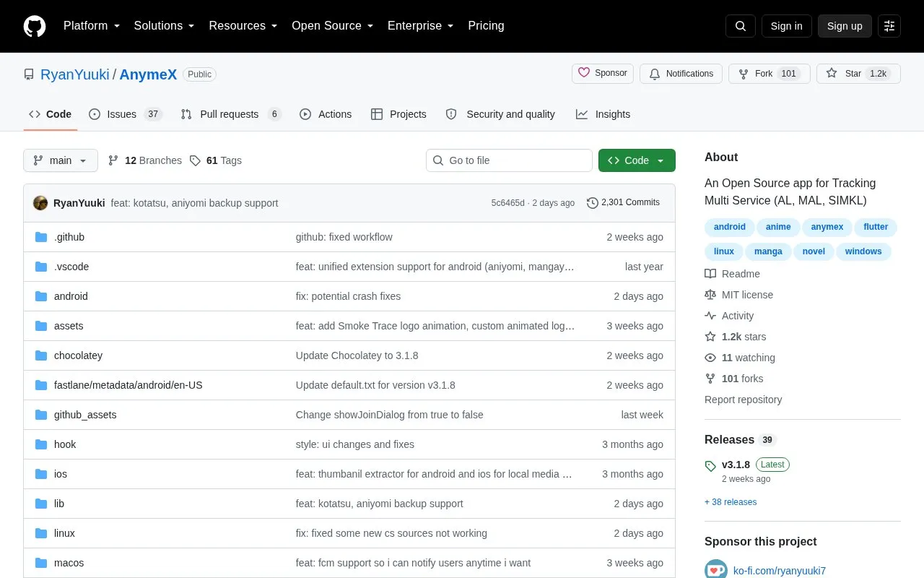Screen dimensions: 924x578
Task: Click the ko-fi sponsor icon
Action: [716, 570]
